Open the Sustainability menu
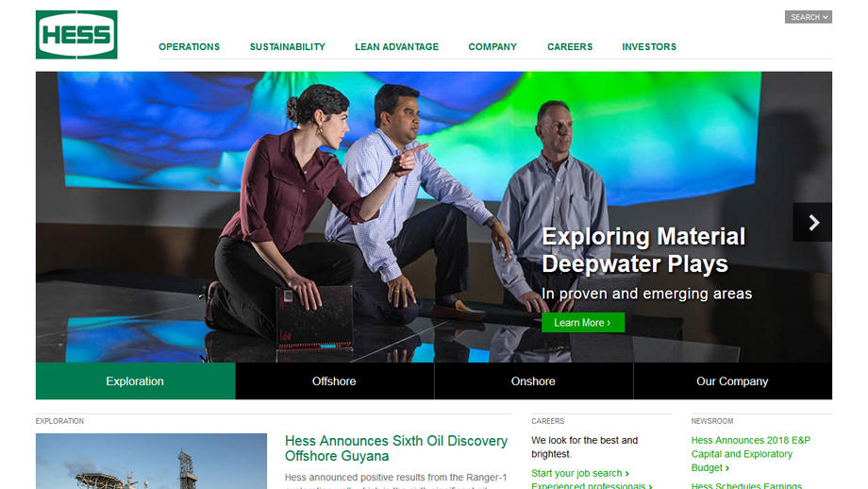The height and width of the screenshot is (489, 868). coord(287,46)
